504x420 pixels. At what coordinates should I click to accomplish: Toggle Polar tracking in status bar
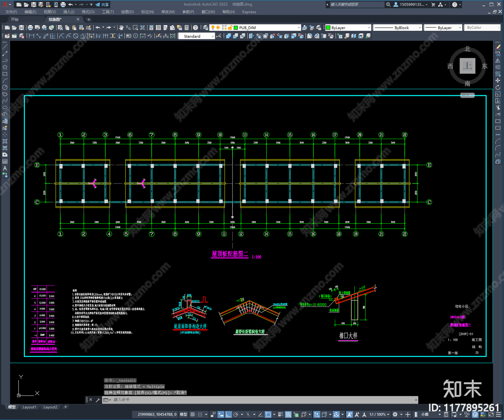click(236, 414)
